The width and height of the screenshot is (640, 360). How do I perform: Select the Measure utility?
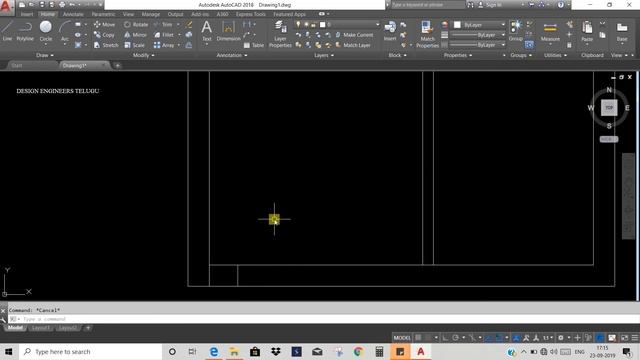point(550,32)
